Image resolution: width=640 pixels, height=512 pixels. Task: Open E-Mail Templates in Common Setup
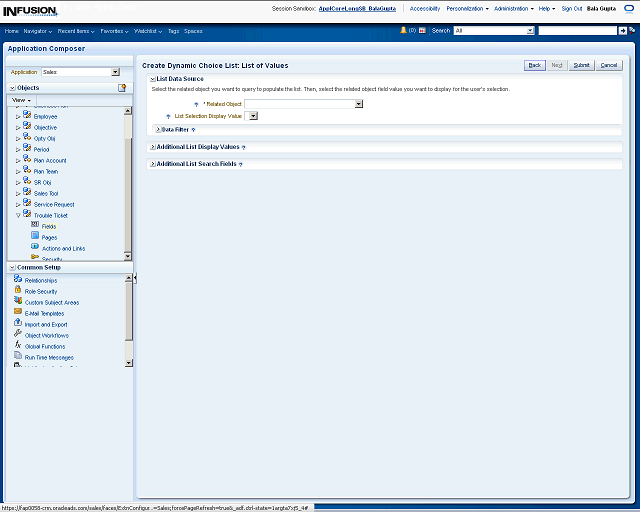(x=44, y=313)
